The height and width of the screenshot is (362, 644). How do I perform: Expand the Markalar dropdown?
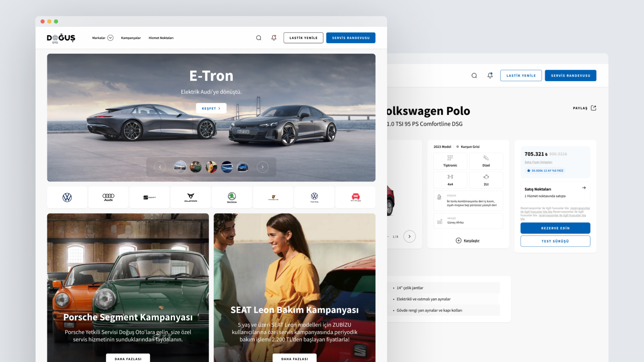pos(110,38)
